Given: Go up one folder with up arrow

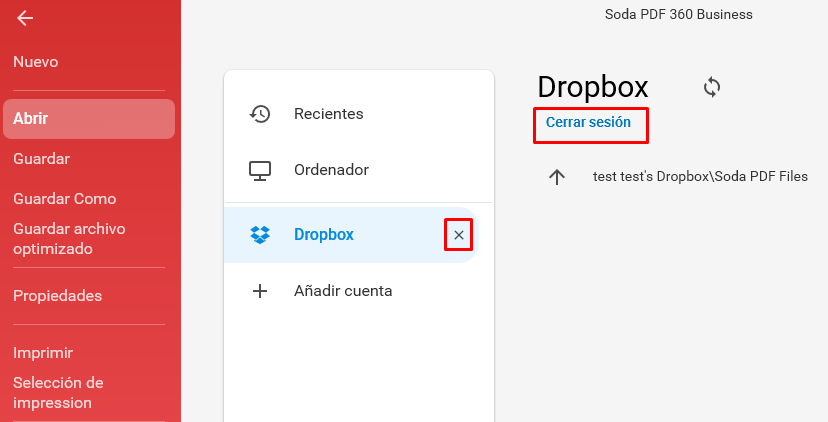Looking at the screenshot, I should [x=557, y=176].
